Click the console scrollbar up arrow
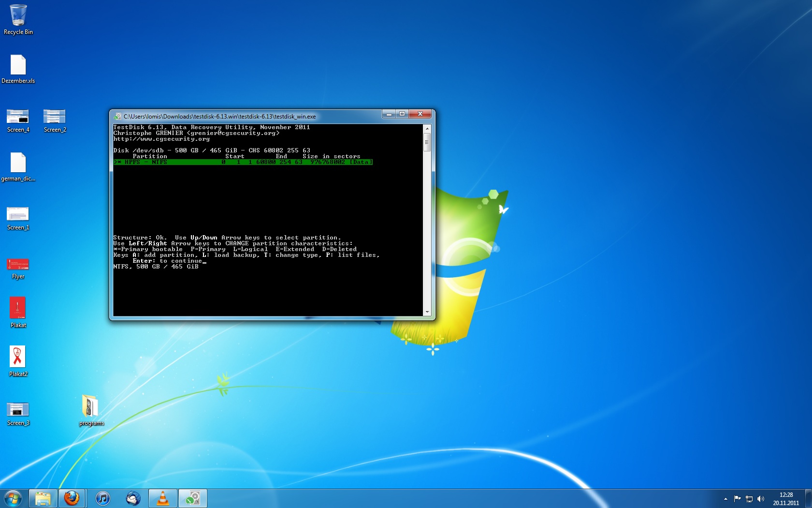The width and height of the screenshot is (812, 508). coord(427,129)
